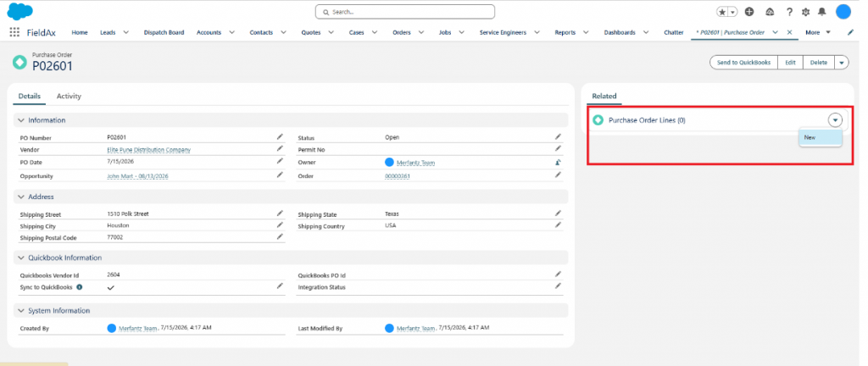This screenshot has width=868, height=366.
Task: Switch to the Activity tab
Action: point(69,97)
